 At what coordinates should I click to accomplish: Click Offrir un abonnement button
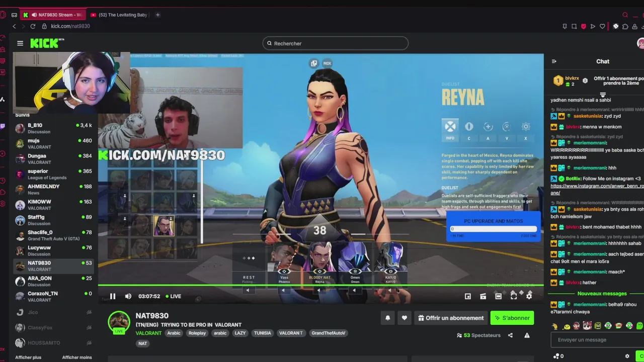451,318
